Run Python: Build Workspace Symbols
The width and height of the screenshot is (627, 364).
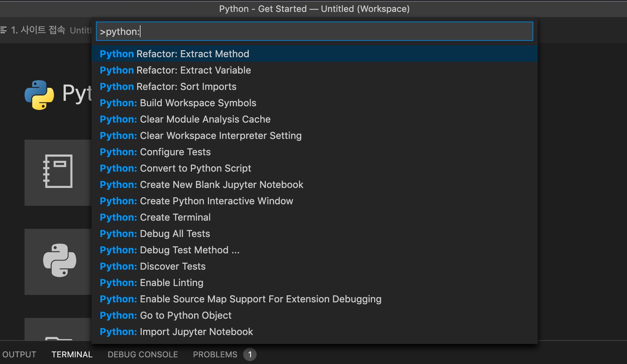[x=314, y=103]
